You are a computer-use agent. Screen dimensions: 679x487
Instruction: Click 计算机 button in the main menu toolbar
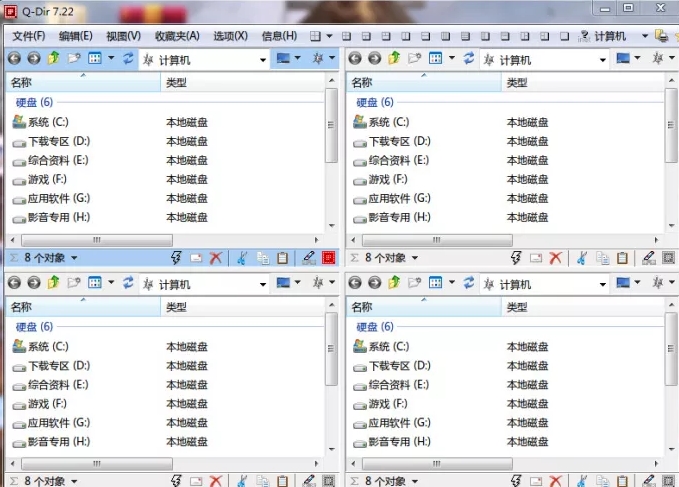[610, 36]
